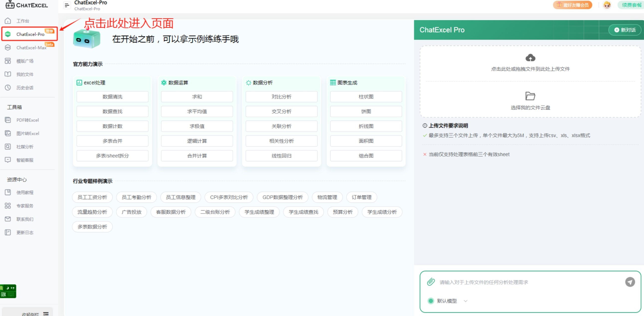Upload a file via the cloud upload icon
This screenshot has width=644, height=316.
point(530,58)
